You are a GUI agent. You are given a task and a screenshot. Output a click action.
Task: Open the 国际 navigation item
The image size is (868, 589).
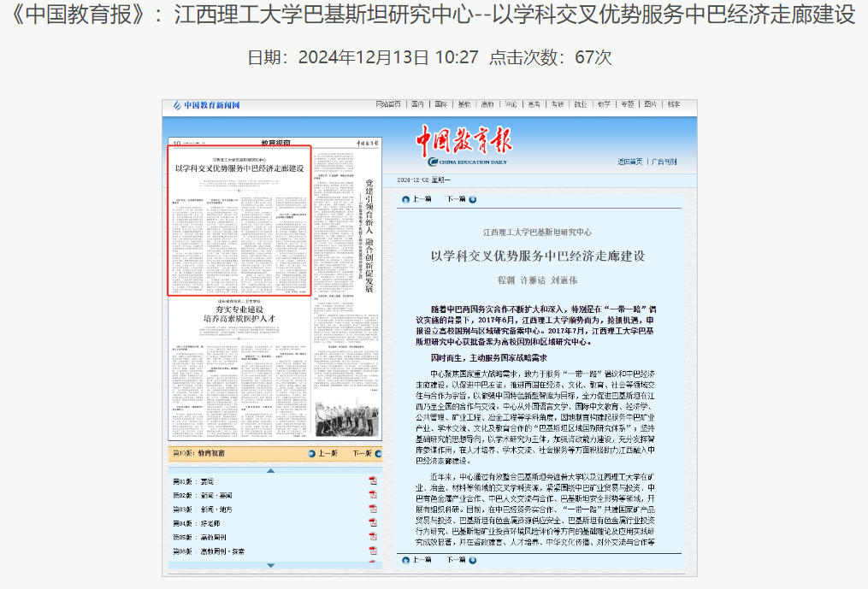pyautogui.click(x=441, y=104)
